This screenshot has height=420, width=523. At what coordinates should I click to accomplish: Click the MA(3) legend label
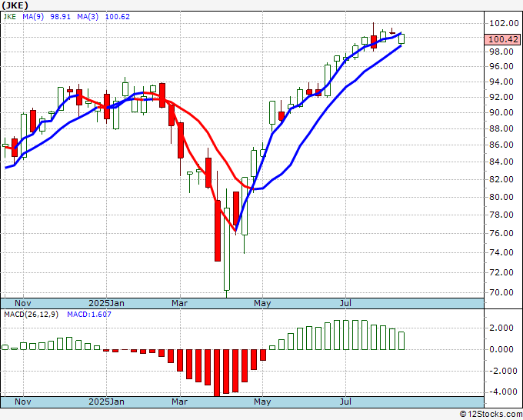tap(88, 17)
